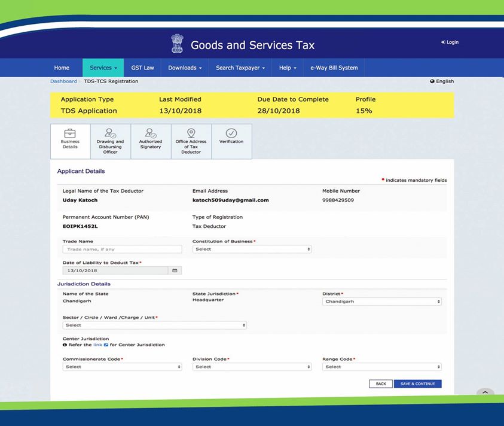Click TDS Application text in banner

click(x=88, y=111)
